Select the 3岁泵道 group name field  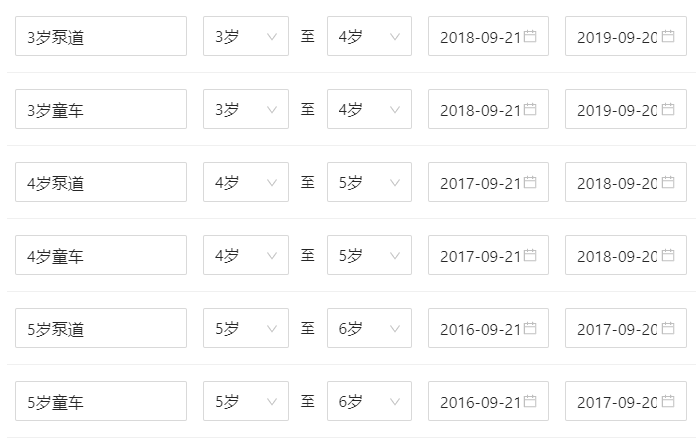[101, 36]
